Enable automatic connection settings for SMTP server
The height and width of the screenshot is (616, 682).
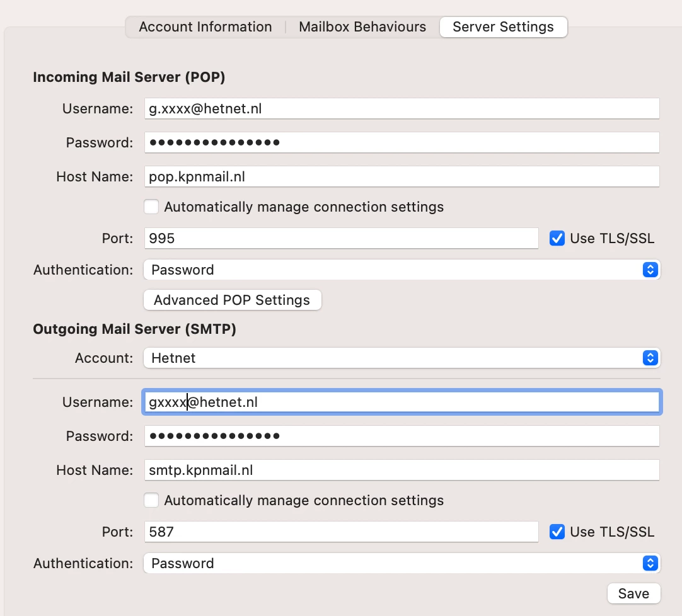click(151, 500)
